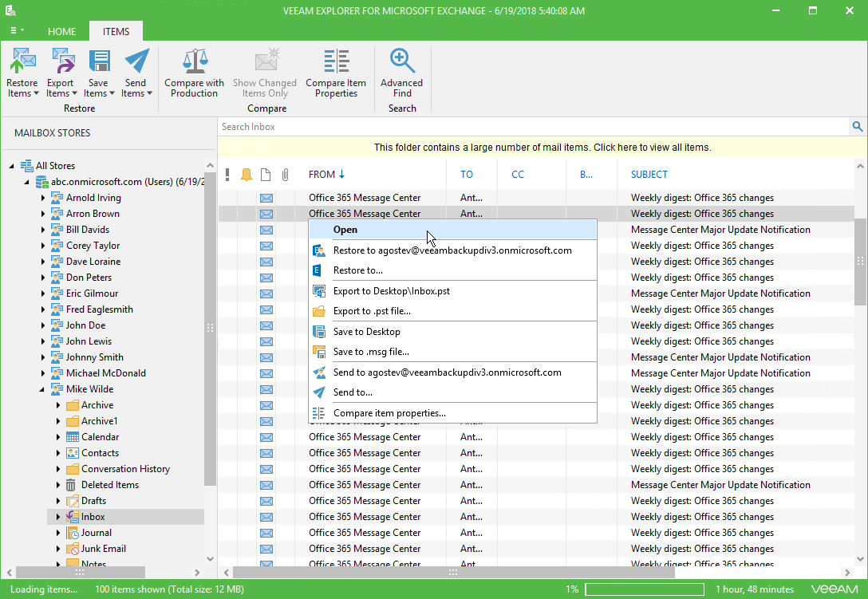Viewport: 868px width, 599px height.
Task: Choose Restore to... in context menu
Action: pos(453,270)
